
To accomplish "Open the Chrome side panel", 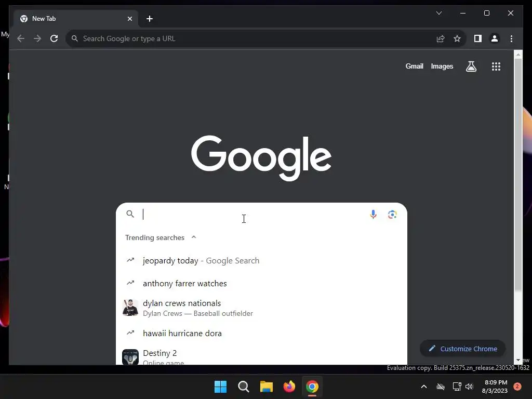I will [478, 38].
